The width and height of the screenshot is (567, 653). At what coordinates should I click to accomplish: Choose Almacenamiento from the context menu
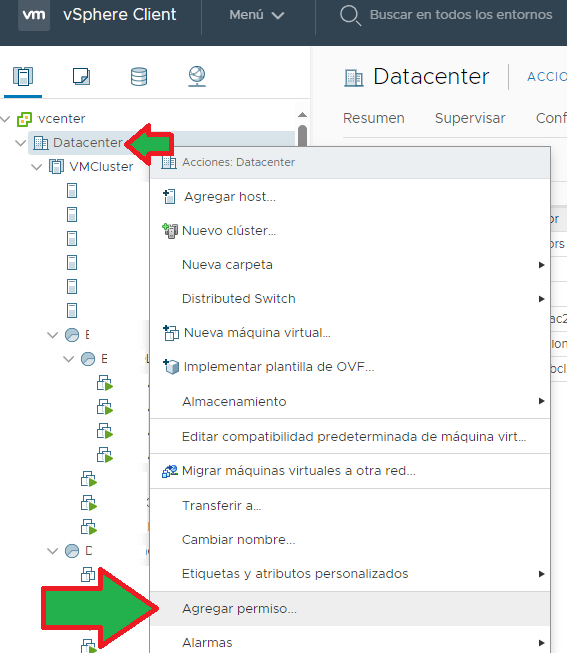pyautogui.click(x=350, y=401)
